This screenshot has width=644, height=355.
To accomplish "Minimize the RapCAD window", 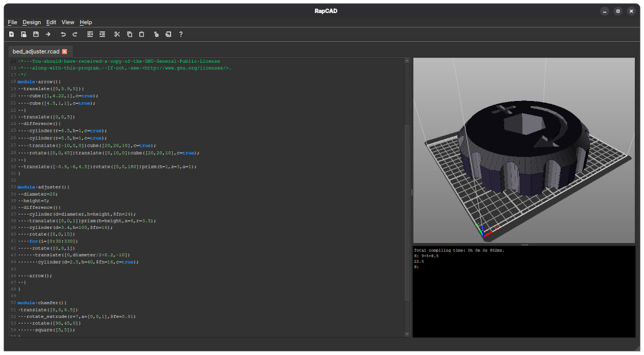I will coord(605,11).
